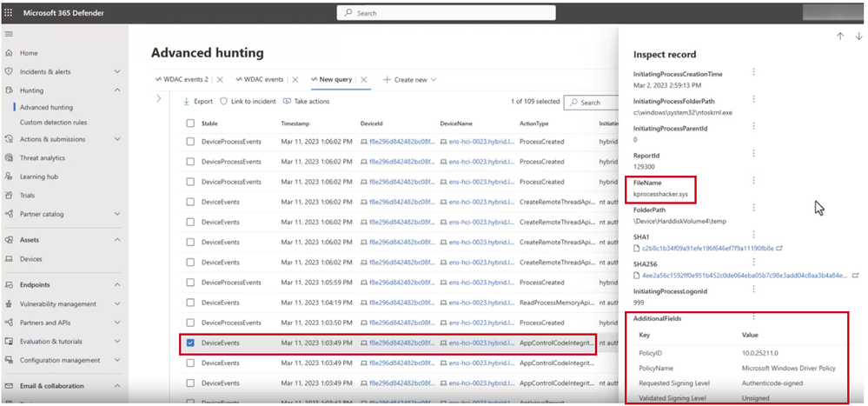
Task: Expand Configuration management section
Action: pos(117,360)
